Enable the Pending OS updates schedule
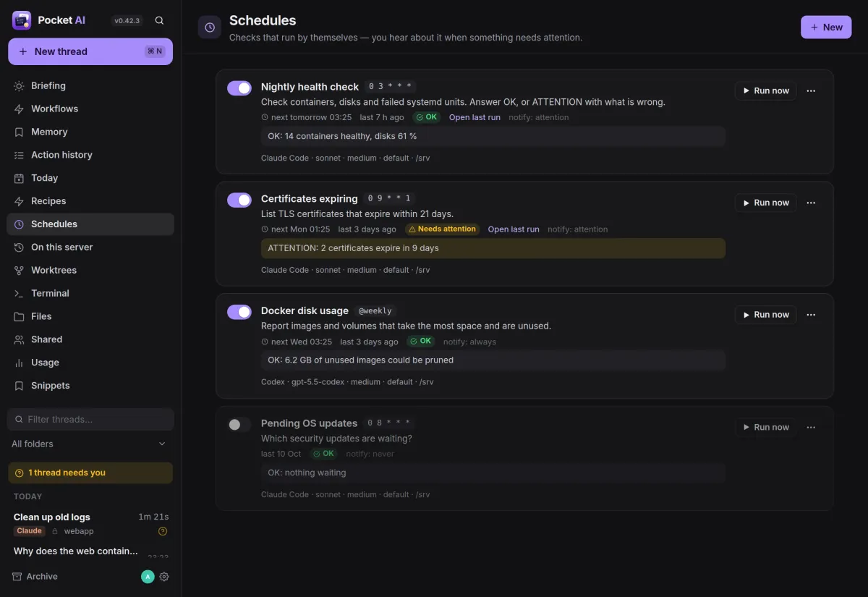The height and width of the screenshot is (597, 868). coord(239,425)
